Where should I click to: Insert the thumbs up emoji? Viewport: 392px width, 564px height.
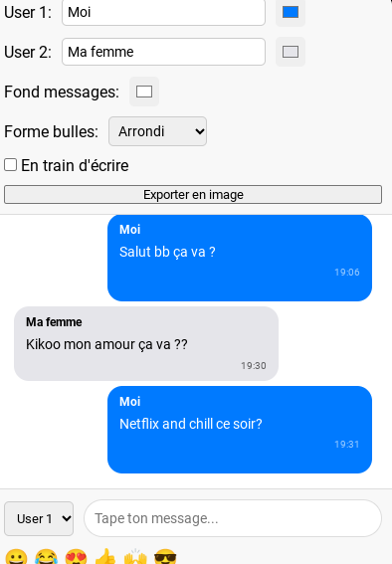105,557
